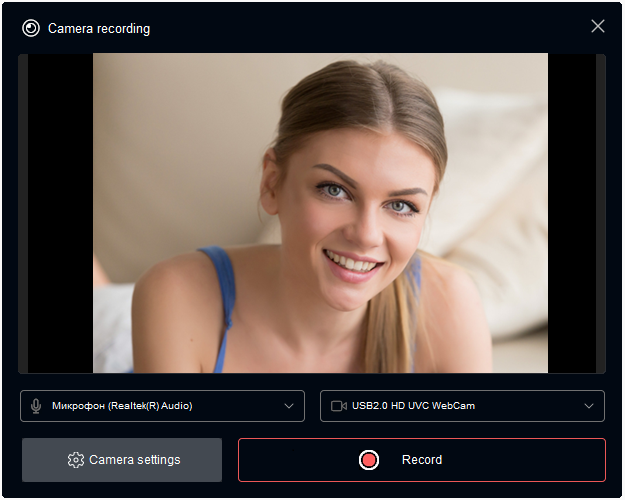
Task: Click the "Camera settings" label text
Action: click(x=135, y=460)
